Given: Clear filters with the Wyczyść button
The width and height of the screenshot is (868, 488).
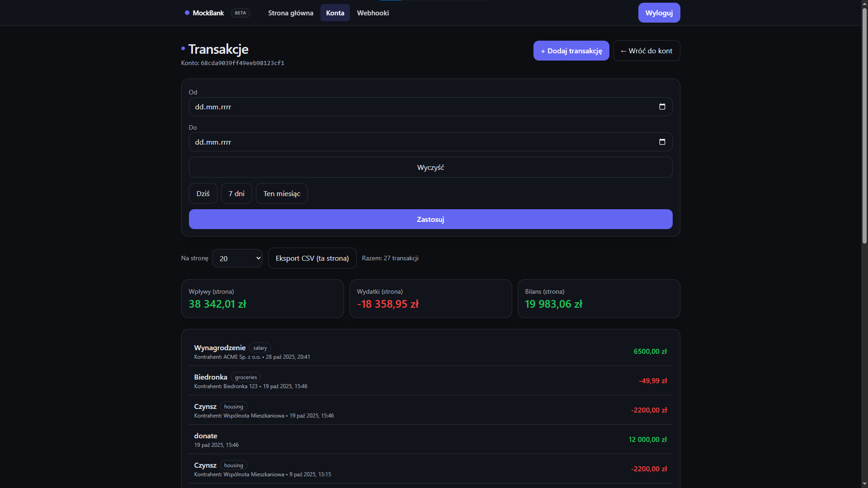Looking at the screenshot, I should pos(430,167).
